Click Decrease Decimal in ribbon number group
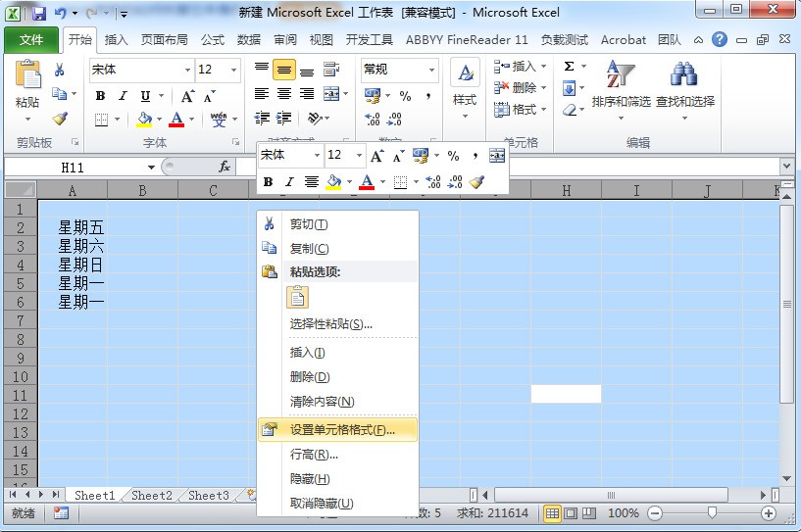Viewport: 801px width, 532px height. (394, 119)
